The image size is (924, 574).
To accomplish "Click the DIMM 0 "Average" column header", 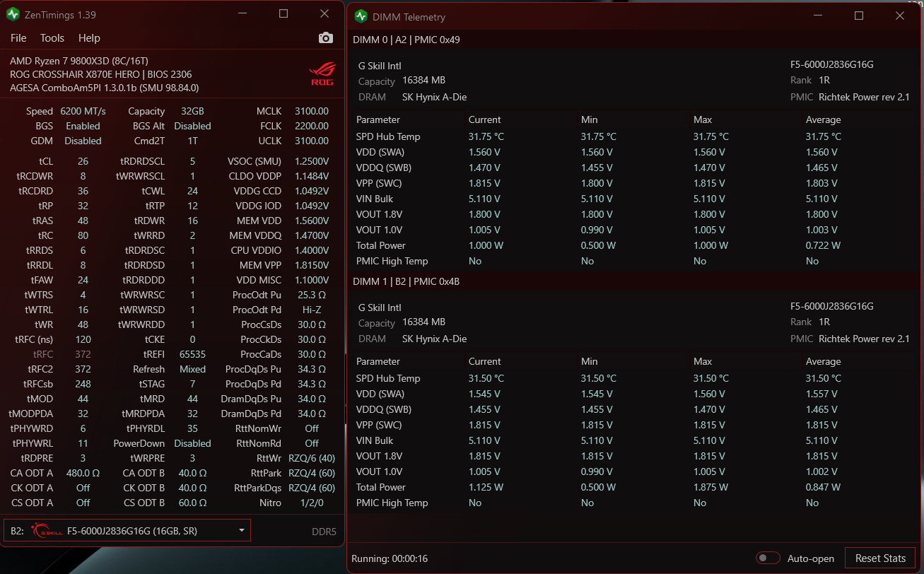I will [823, 119].
